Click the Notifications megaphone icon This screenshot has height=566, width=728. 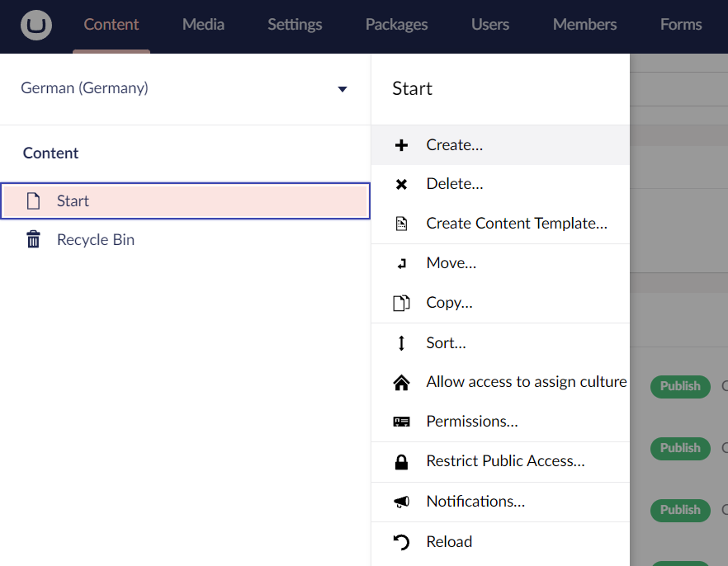tap(401, 502)
